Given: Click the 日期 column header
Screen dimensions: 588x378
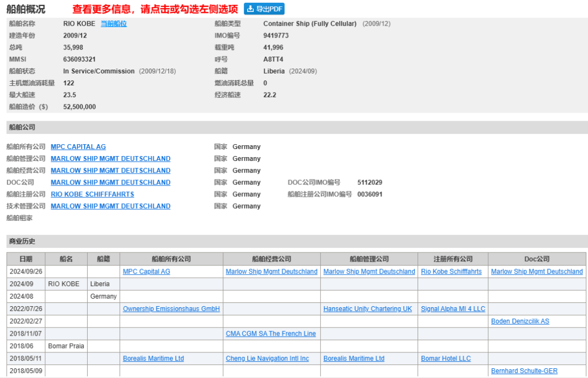Looking at the screenshot, I should pyautogui.click(x=26, y=259).
